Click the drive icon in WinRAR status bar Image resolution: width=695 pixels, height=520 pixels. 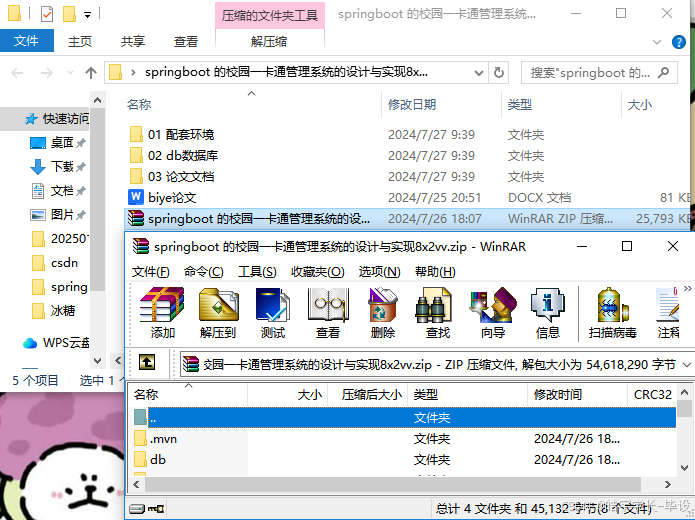(137, 508)
